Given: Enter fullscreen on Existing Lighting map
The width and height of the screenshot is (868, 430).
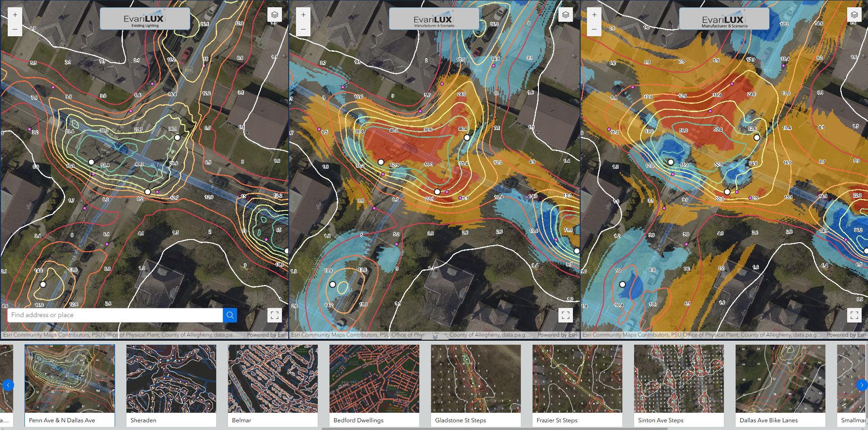Looking at the screenshot, I should click(275, 315).
